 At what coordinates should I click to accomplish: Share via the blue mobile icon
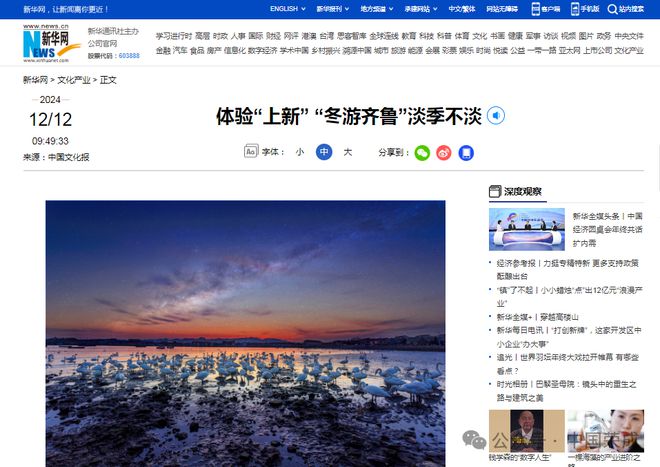[x=466, y=153]
